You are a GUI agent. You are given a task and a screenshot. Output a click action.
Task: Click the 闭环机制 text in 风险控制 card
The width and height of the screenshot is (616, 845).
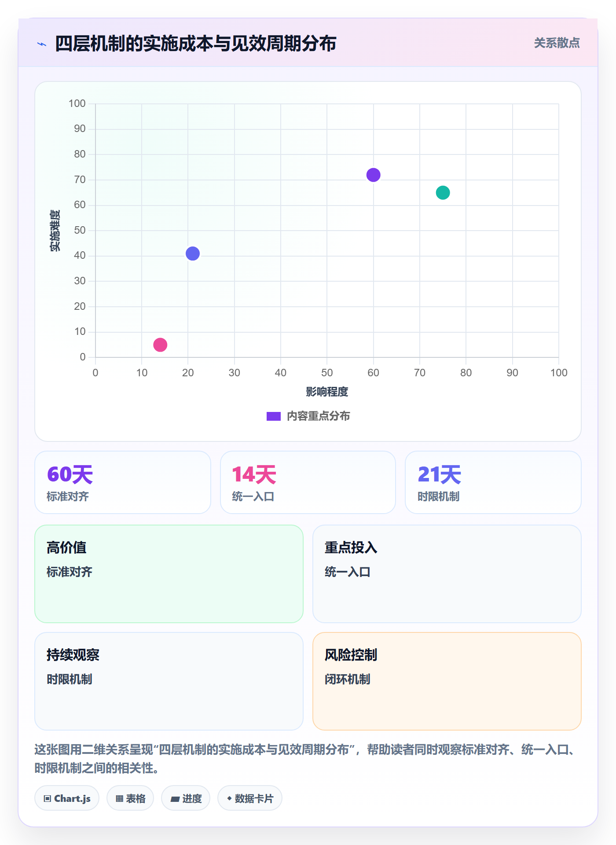point(347,680)
